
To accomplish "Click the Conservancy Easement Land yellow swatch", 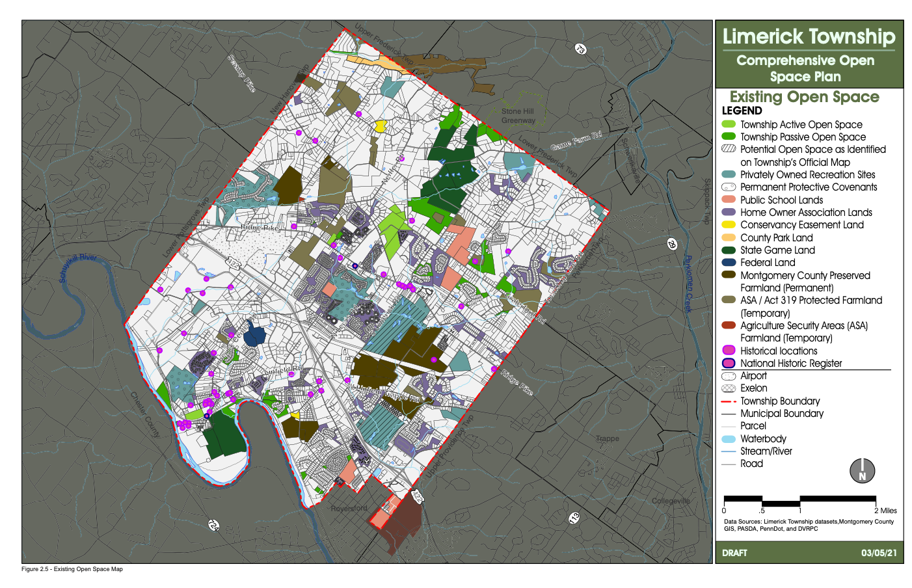I will pyautogui.click(x=729, y=225).
